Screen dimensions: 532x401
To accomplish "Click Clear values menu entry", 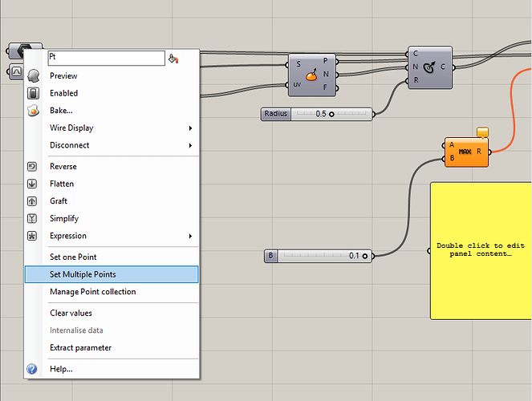I will click(x=71, y=313).
